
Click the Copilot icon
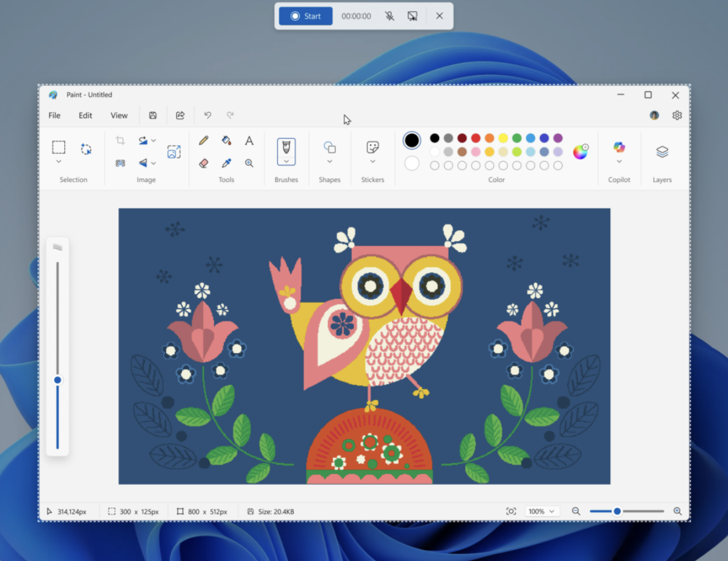pyautogui.click(x=619, y=147)
